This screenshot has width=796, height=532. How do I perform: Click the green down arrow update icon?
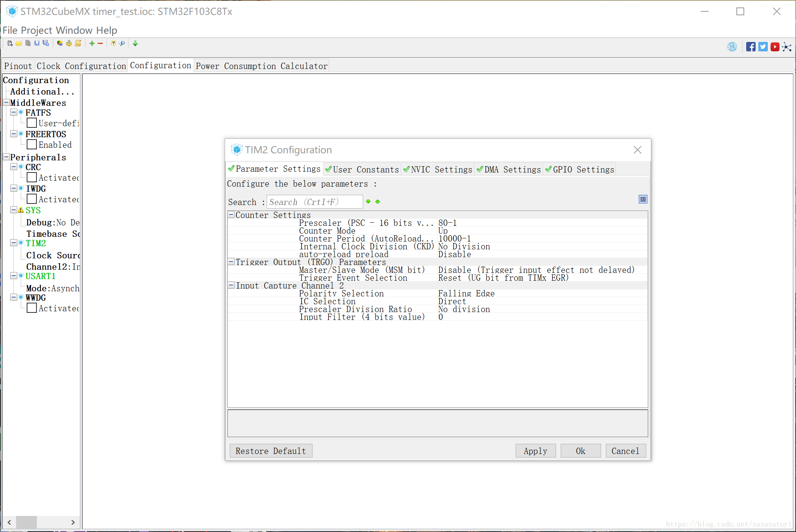(135, 44)
